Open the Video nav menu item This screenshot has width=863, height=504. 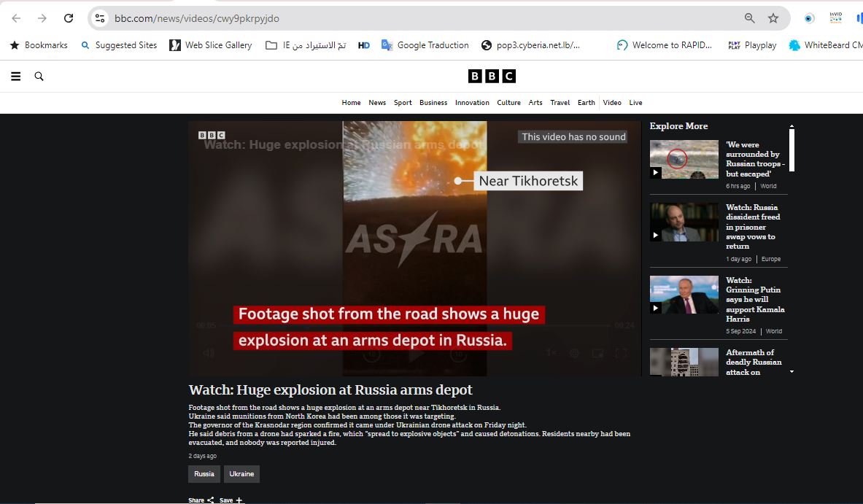click(x=612, y=103)
